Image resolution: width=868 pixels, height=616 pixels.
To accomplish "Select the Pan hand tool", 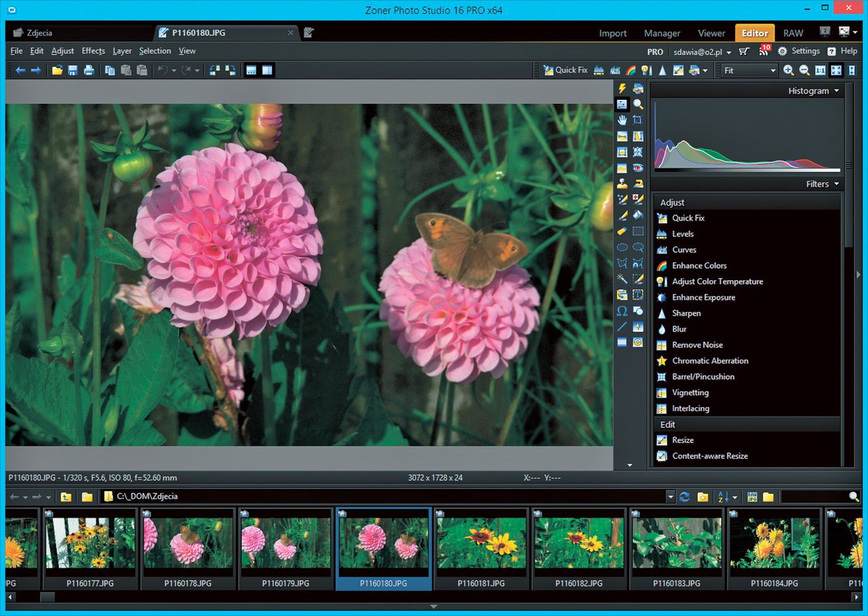I will pyautogui.click(x=622, y=120).
